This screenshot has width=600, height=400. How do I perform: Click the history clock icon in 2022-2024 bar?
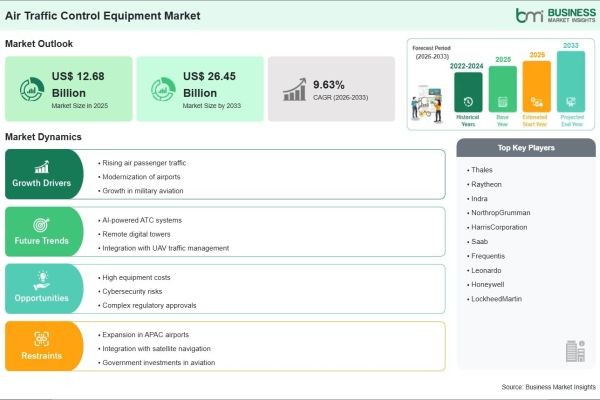[468, 102]
